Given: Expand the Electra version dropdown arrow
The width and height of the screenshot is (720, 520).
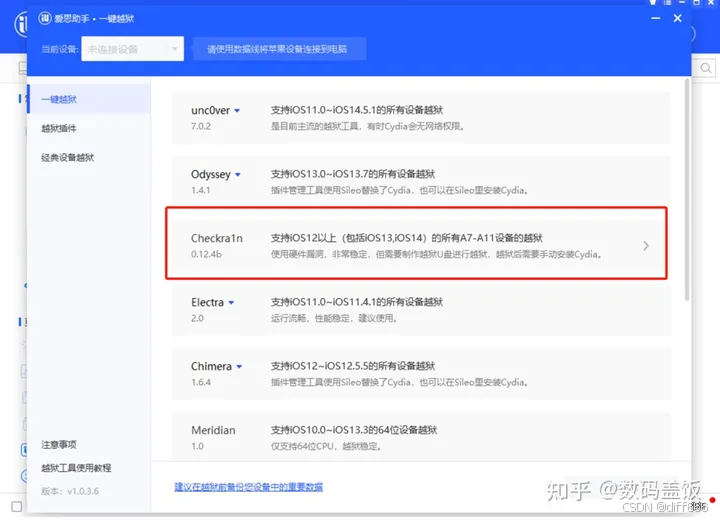Looking at the screenshot, I should click(x=231, y=303).
